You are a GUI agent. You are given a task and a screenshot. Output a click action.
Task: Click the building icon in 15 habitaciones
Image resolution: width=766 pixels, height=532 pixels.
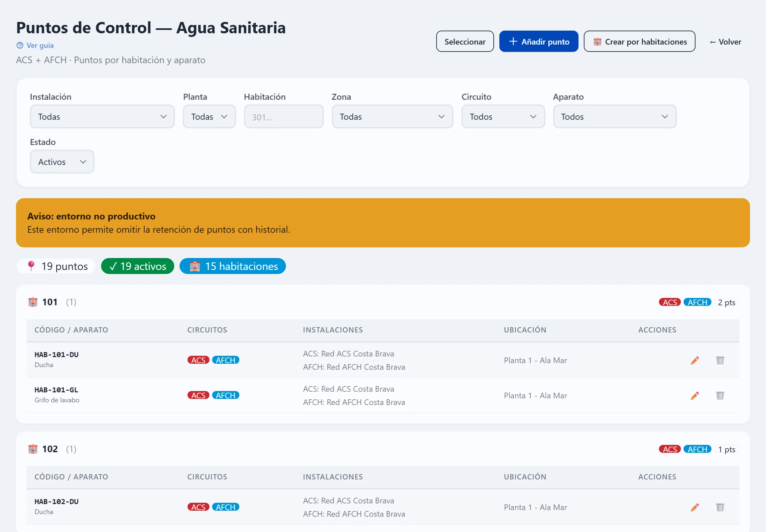click(195, 266)
